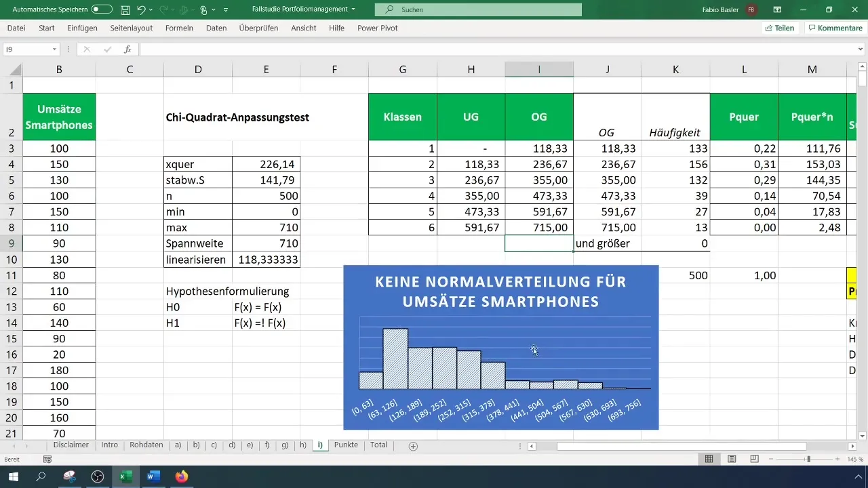Switch to the Start ribbon tab
Image resolution: width=868 pixels, height=488 pixels.
[47, 28]
